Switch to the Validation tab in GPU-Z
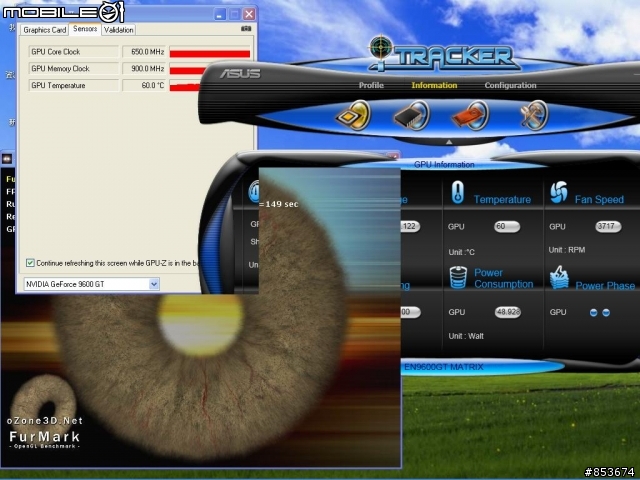 (118, 30)
